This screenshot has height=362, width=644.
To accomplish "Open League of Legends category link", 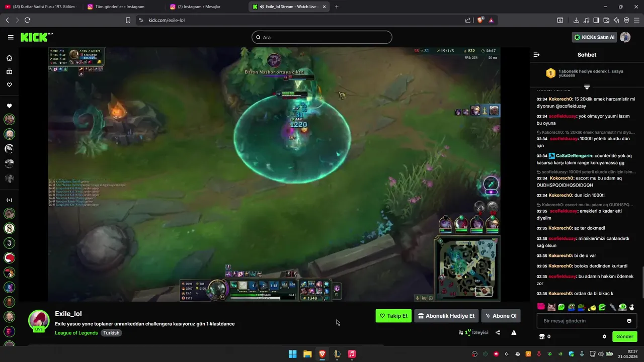I will click(x=76, y=333).
